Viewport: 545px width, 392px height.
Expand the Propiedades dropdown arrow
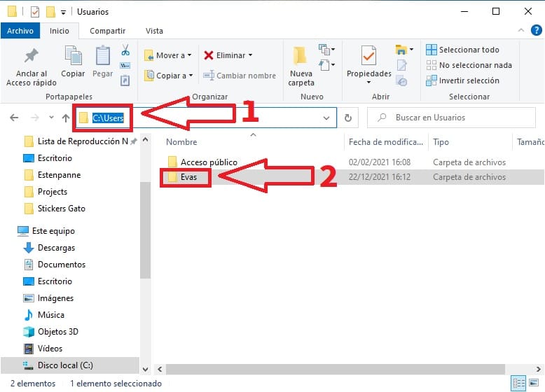click(x=368, y=83)
